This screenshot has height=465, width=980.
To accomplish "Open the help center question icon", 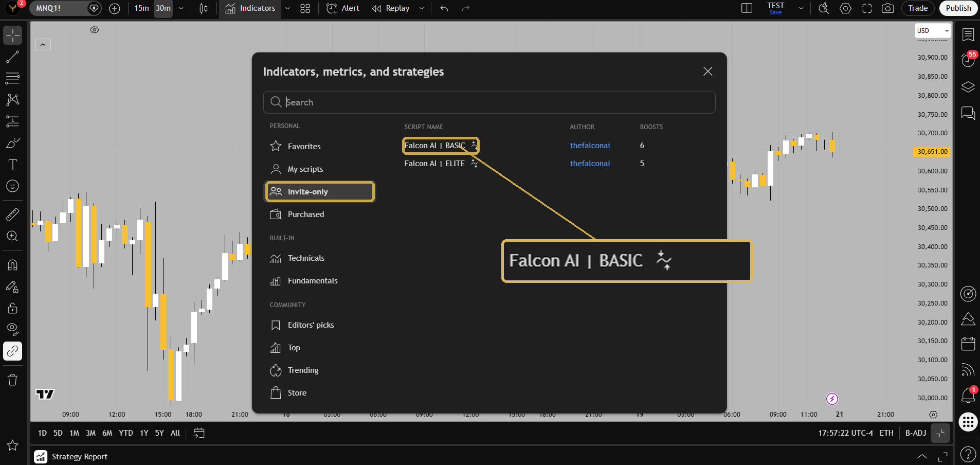I will click(968, 454).
